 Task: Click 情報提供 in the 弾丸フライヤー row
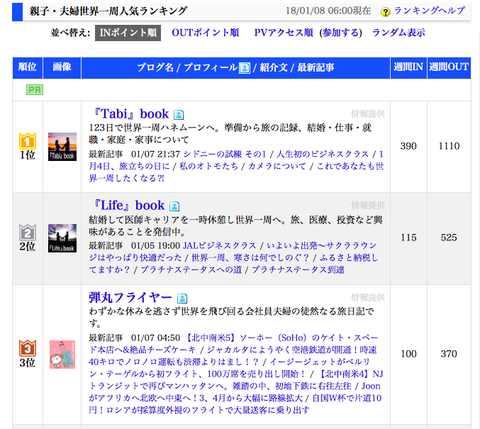coord(368,297)
